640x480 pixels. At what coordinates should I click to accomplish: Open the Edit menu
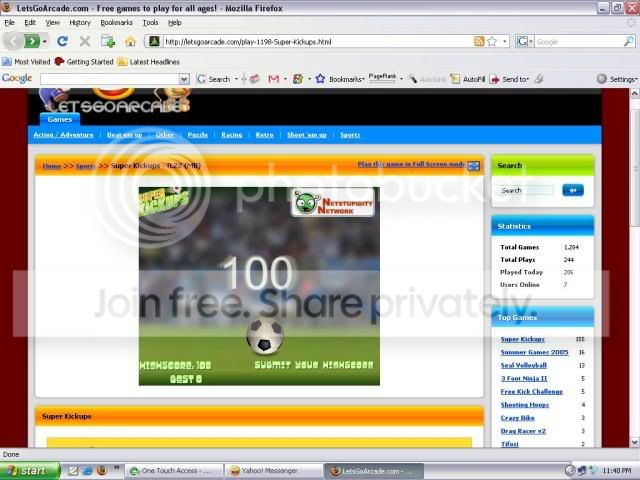[x=30, y=22]
